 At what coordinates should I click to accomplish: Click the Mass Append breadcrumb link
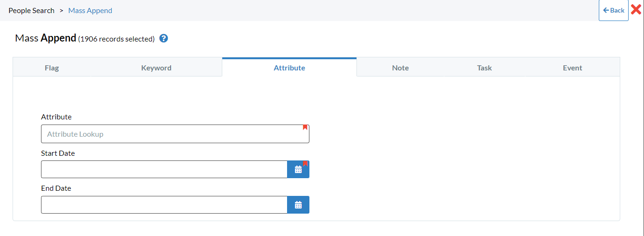(x=90, y=10)
